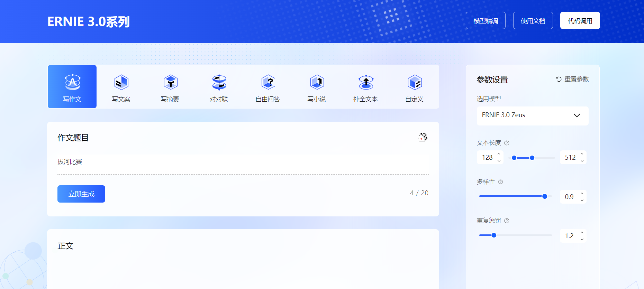Decrease the minimum text length 128
This screenshot has height=289, width=644.
coord(499,161)
